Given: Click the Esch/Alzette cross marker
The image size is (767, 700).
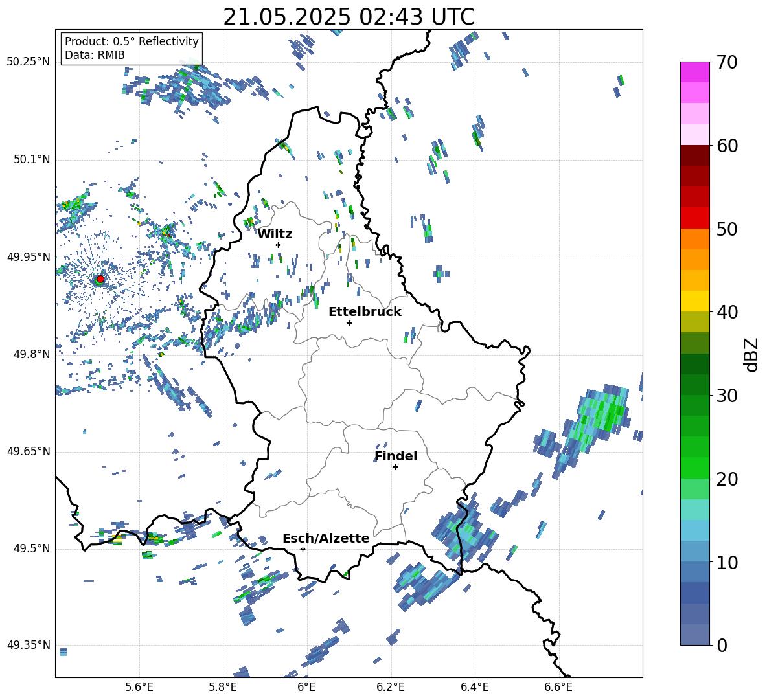Looking at the screenshot, I should click(303, 549).
